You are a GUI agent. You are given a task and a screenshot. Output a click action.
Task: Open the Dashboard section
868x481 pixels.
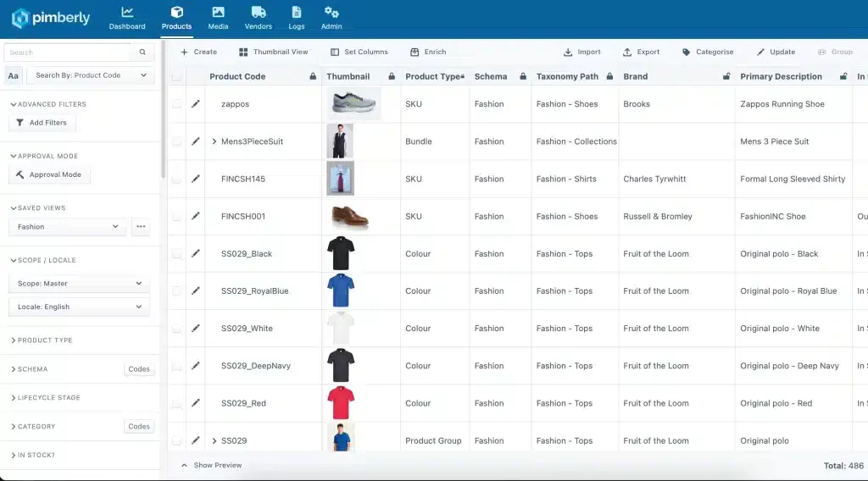click(x=127, y=19)
